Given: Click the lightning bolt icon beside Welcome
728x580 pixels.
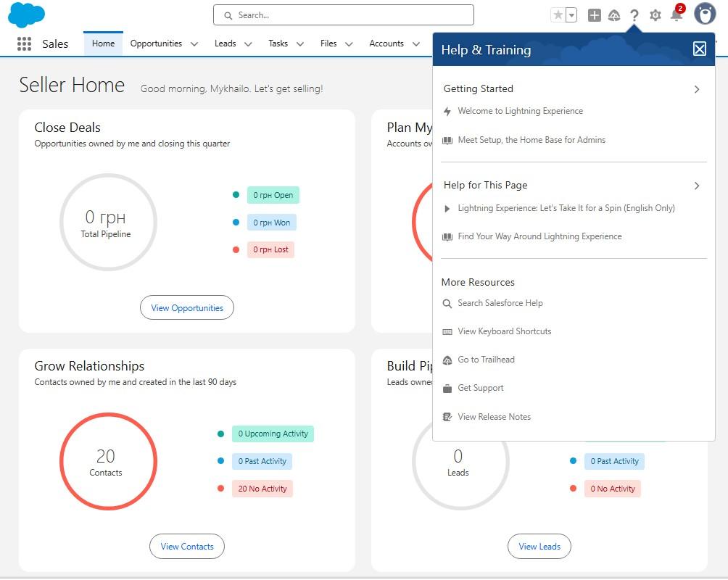Looking at the screenshot, I should pos(447,112).
